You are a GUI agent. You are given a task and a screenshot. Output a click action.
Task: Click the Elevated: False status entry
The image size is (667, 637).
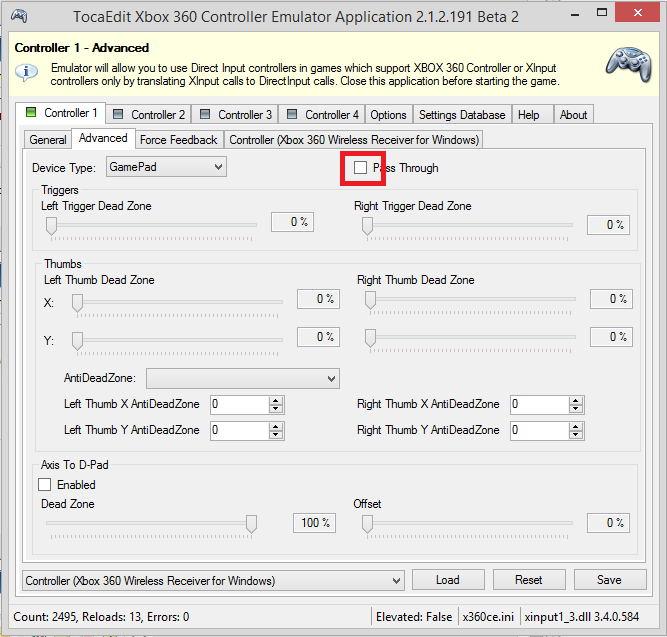(x=414, y=617)
